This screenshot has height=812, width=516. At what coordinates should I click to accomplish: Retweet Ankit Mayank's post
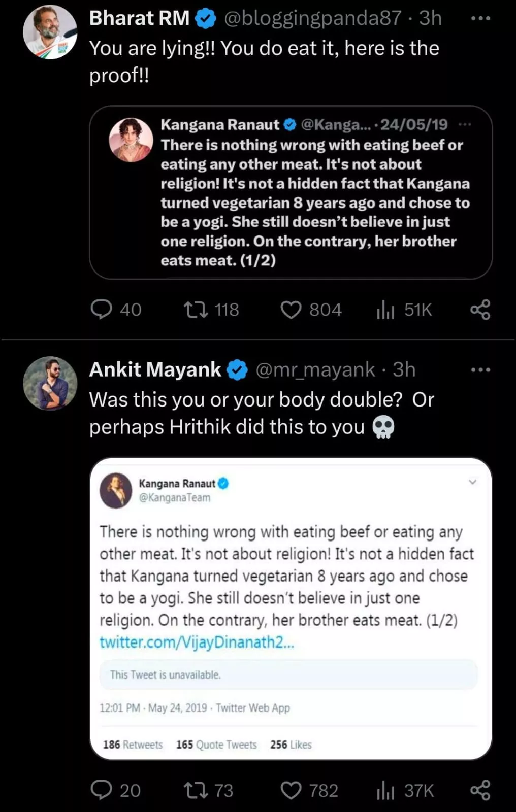coord(196,790)
